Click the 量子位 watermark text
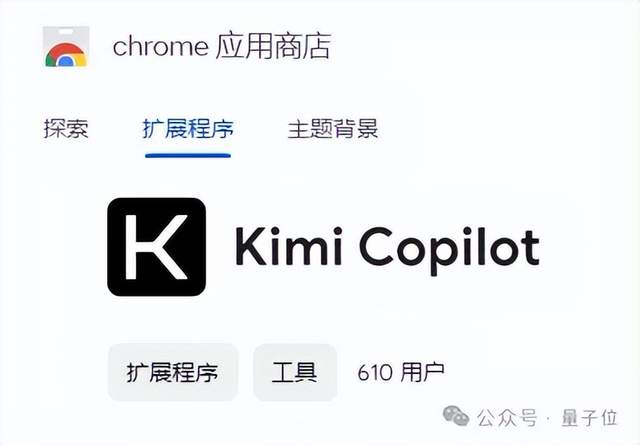Screen dimensions: 640x445 click(589, 418)
